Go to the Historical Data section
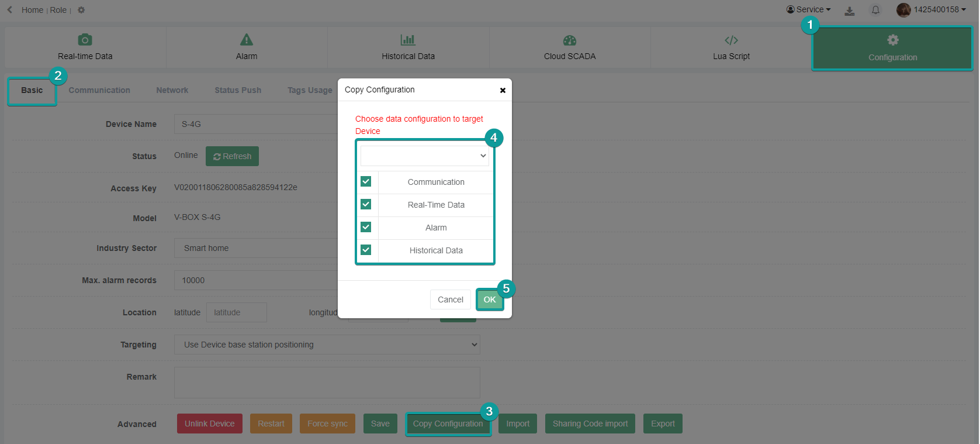The height and width of the screenshot is (444, 980). (408, 47)
